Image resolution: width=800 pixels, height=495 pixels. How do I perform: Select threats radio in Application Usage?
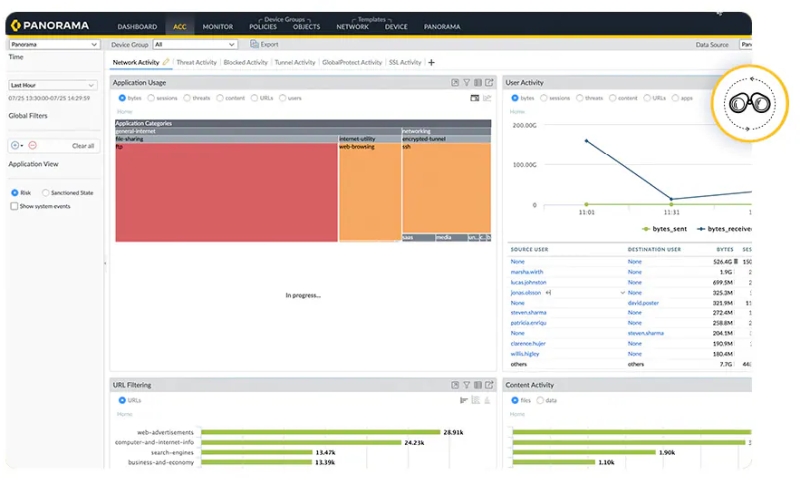(187, 98)
